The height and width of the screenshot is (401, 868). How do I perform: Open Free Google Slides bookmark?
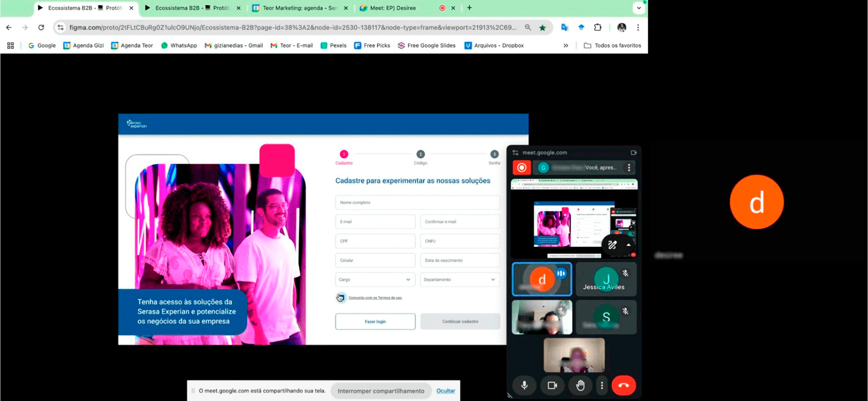(x=427, y=46)
